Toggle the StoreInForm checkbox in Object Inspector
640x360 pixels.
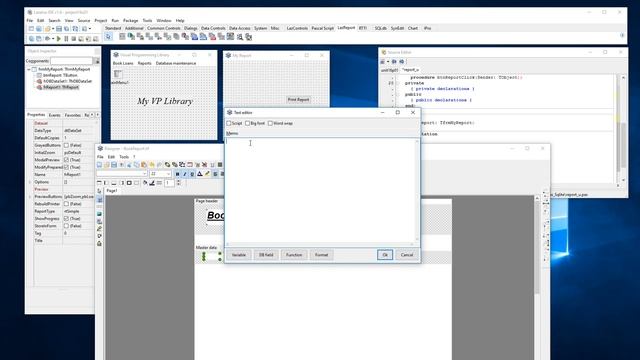(x=66, y=226)
